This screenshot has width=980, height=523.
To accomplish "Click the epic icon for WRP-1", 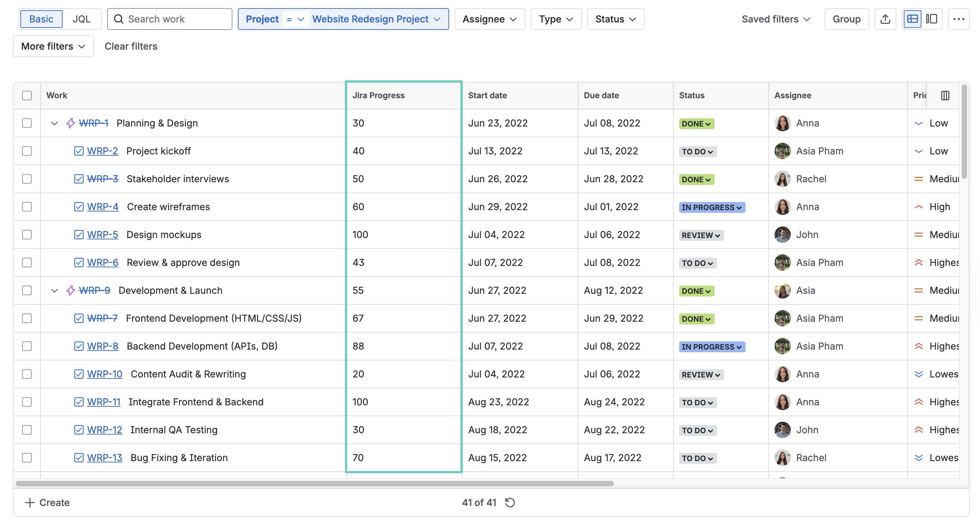I will (x=70, y=123).
